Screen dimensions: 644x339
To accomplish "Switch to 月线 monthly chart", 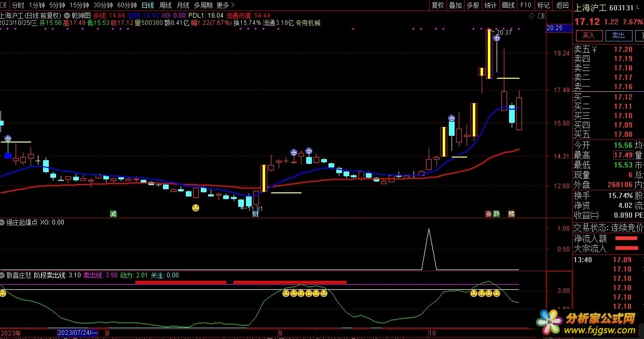I will click(x=183, y=5).
